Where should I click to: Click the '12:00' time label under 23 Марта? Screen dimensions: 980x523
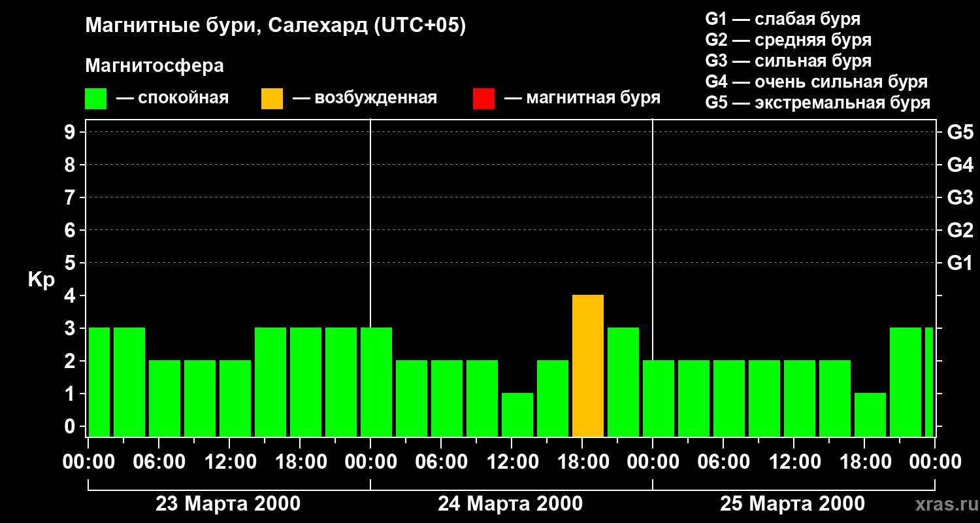(x=229, y=462)
